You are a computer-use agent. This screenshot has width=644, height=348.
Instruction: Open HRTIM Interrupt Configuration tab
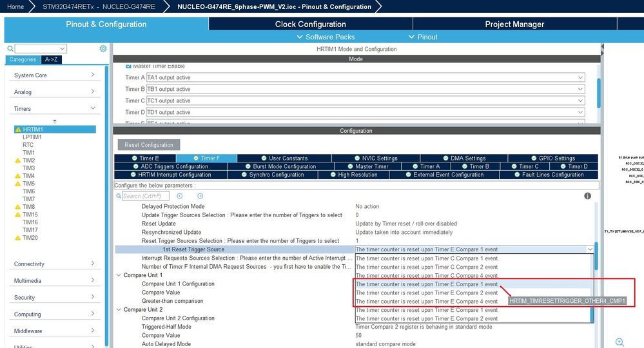[170, 175]
